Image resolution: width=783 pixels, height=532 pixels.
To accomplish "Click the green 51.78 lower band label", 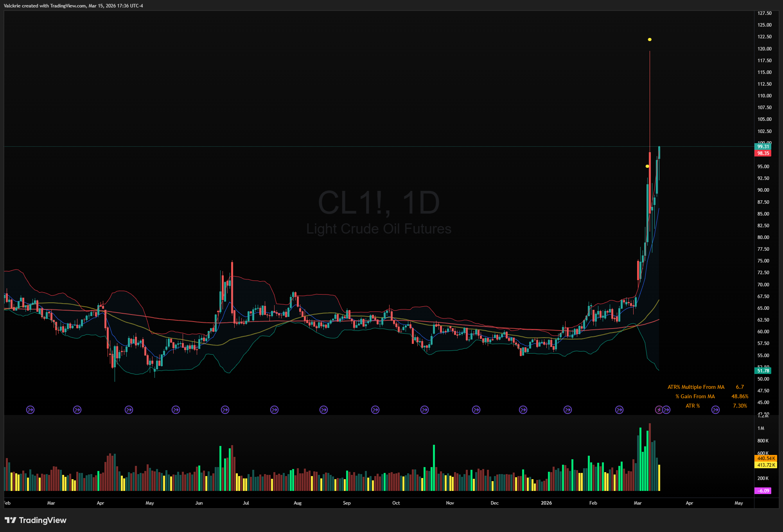I will [x=763, y=370].
